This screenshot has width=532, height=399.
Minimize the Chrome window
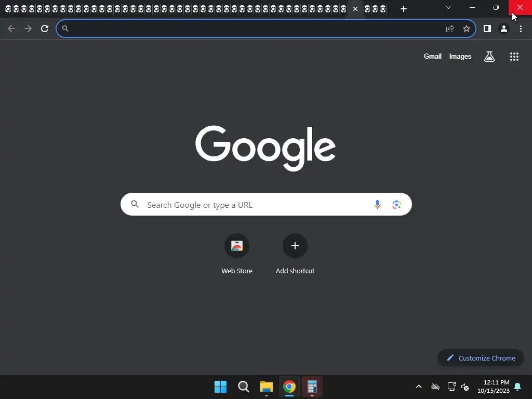click(x=472, y=7)
